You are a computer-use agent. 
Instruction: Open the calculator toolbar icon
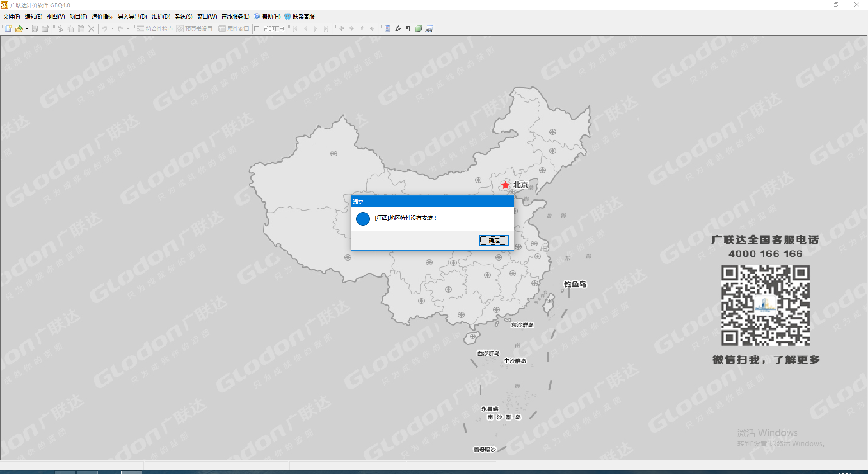387,28
